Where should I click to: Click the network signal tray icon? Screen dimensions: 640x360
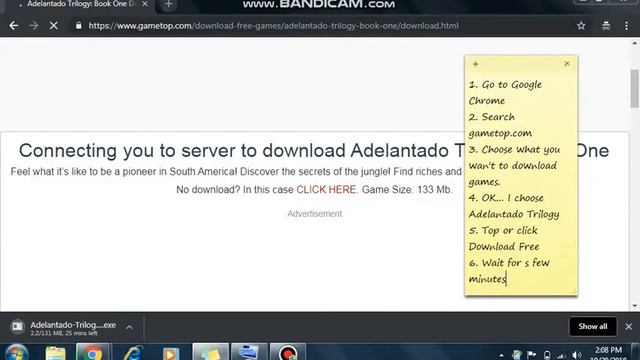pos(562,356)
